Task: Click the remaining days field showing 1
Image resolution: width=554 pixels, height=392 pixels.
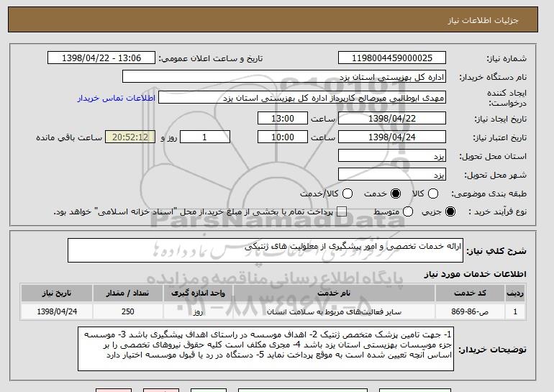Action: click(205, 137)
